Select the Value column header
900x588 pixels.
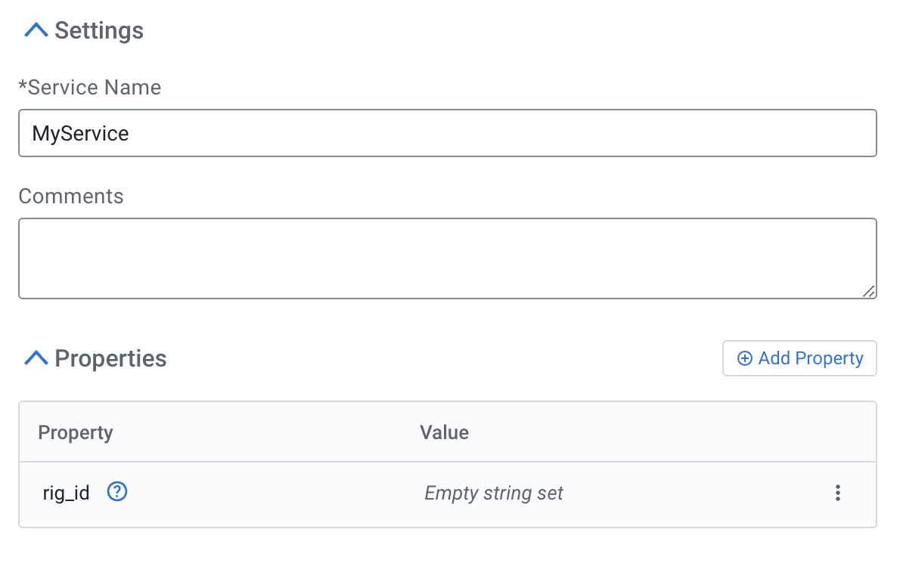tap(444, 432)
